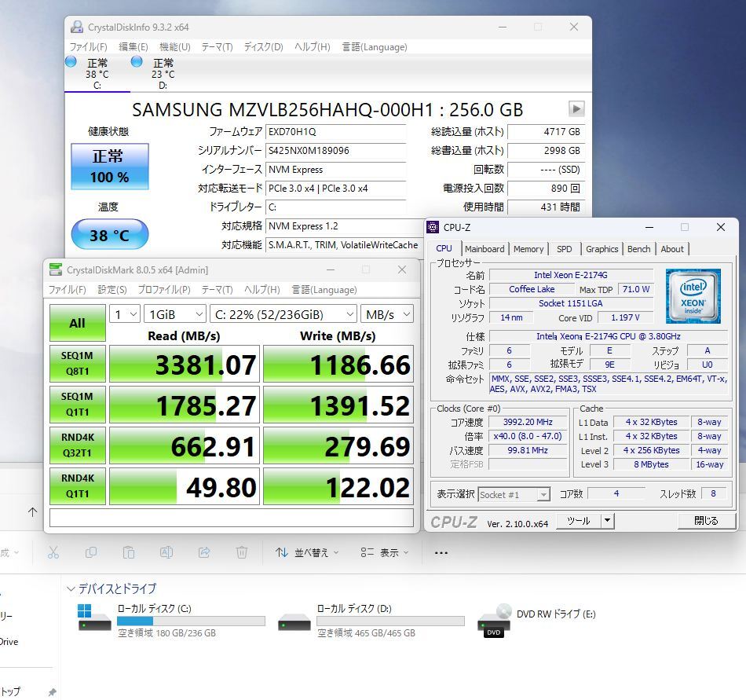Image resolution: width=746 pixels, height=700 pixels.
Task: Click the Up arrow navigation in Explorer
Action: pos(32,512)
